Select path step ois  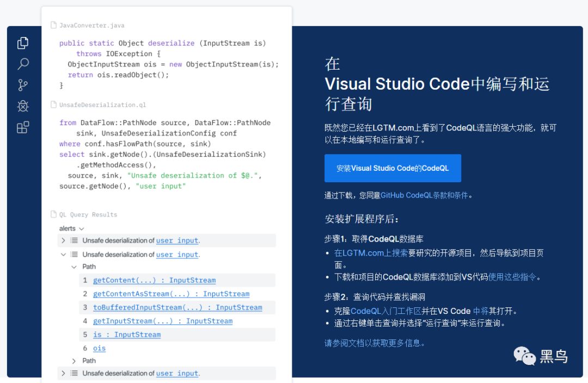click(100, 348)
